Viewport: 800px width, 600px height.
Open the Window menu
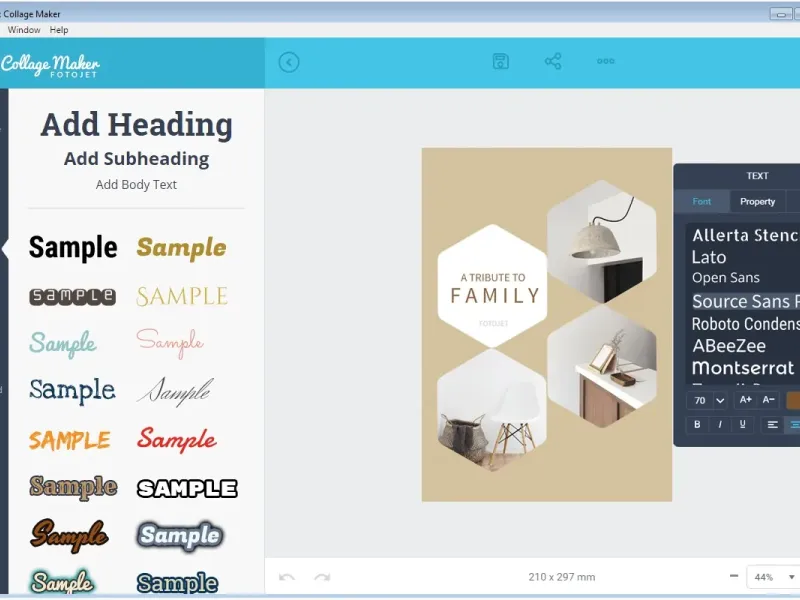point(24,30)
